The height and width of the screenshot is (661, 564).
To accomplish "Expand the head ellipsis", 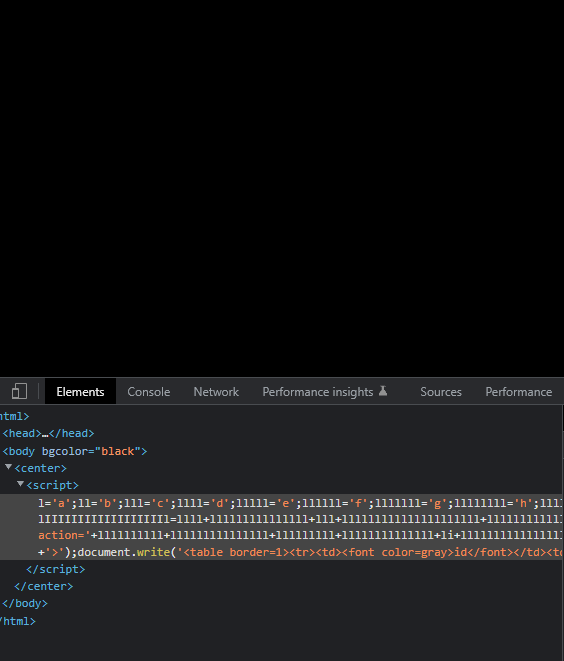I will pos(45,434).
